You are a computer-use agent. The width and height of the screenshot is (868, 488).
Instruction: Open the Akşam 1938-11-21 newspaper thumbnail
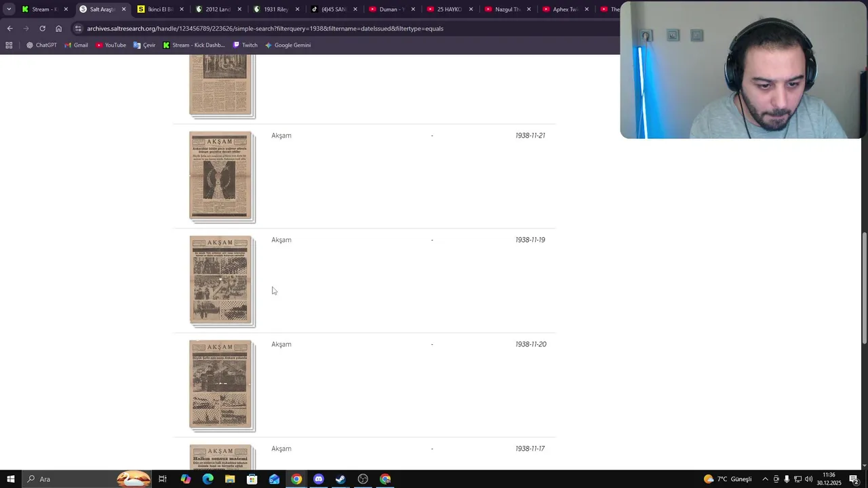[x=222, y=176]
